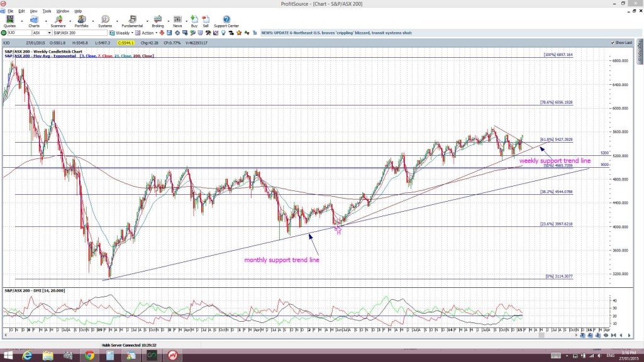Viewport: 644px width, 362px height.
Task: Open Google Chrome from the taskbar
Action: (x=89, y=356)
